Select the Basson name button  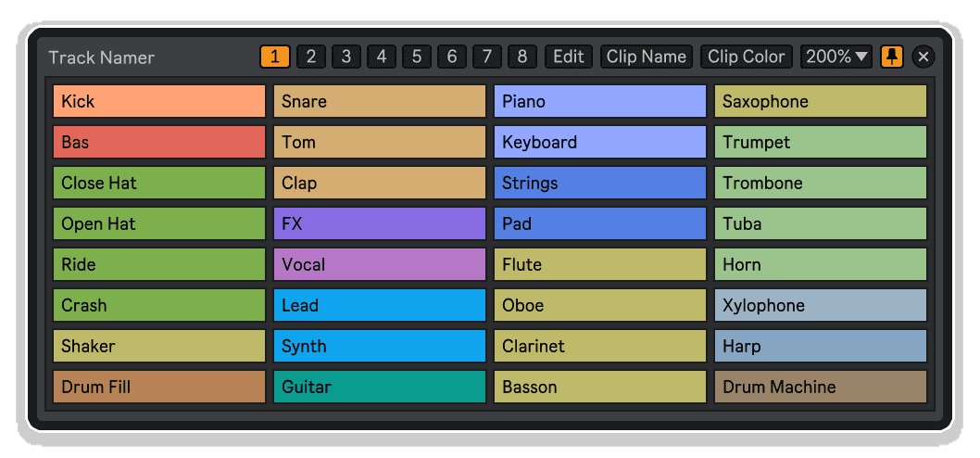[x=600, y=387]
